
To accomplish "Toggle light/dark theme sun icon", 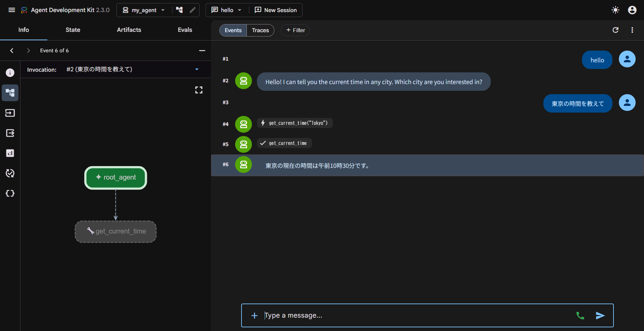I will (x=615, y=10).
